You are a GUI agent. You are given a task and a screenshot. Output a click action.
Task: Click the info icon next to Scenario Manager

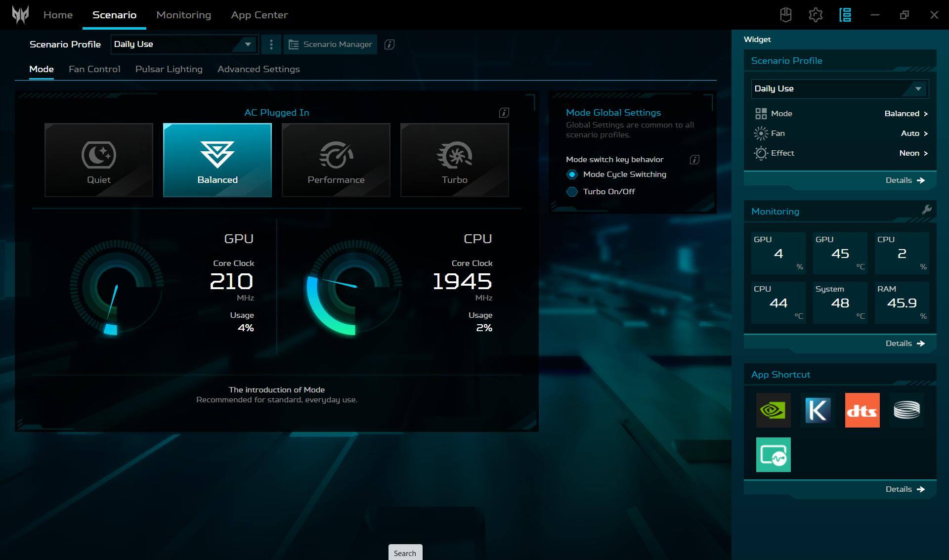point(389,44)
